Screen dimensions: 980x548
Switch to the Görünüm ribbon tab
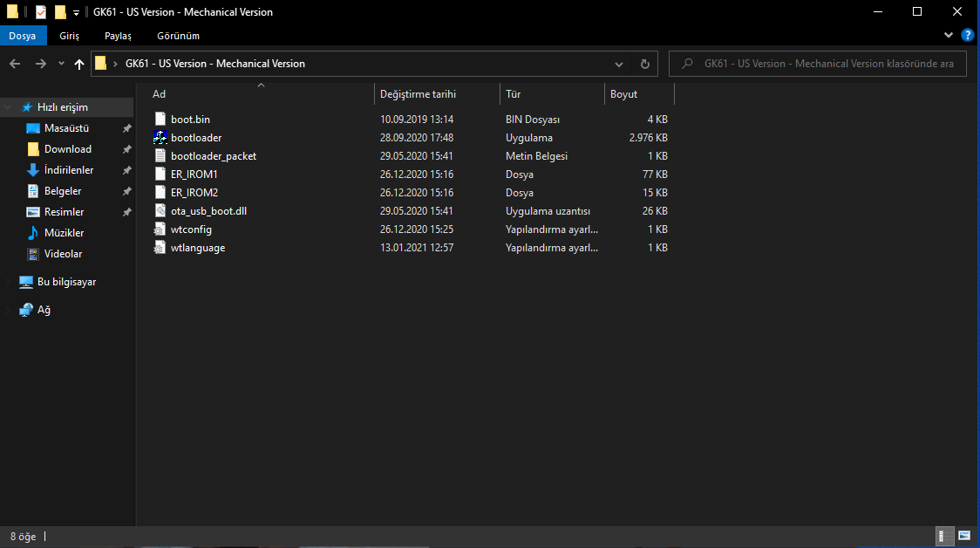click(178, 36)
